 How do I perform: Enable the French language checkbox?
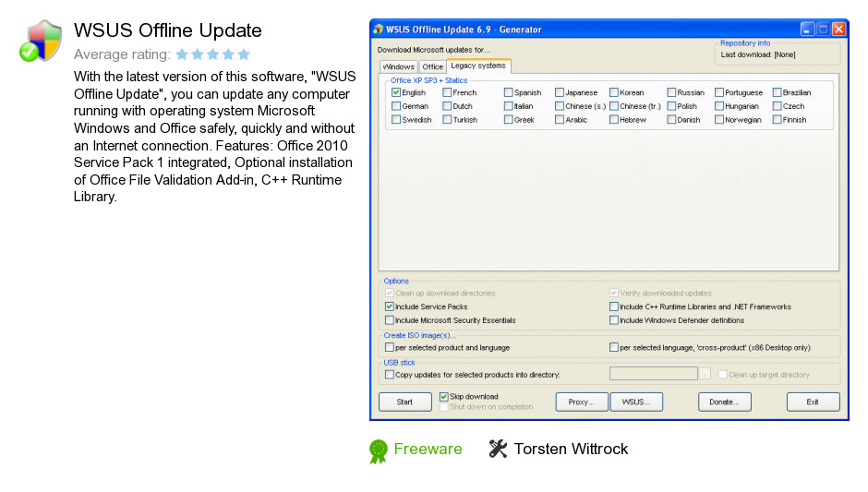(x=447, y=92)
